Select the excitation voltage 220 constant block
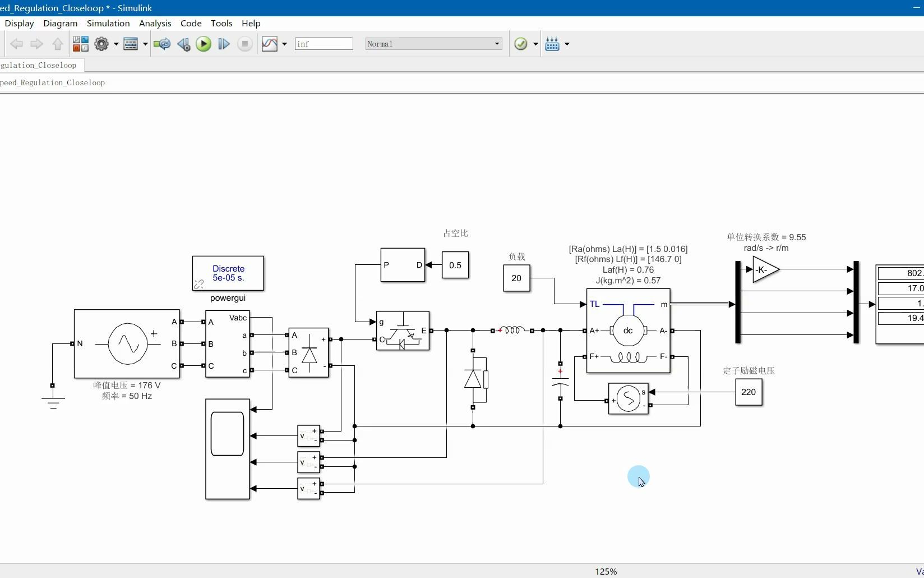924x578 pixels. [749, 392]
